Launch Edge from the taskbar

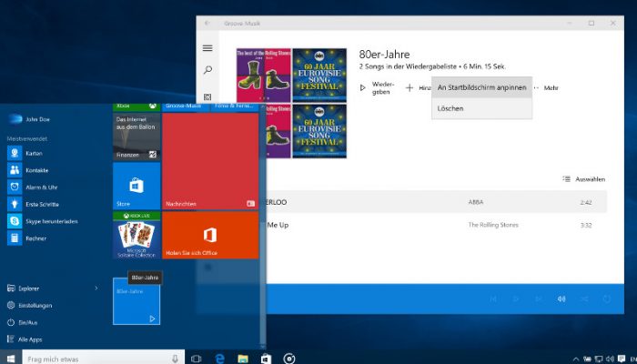tap(220, 359)
